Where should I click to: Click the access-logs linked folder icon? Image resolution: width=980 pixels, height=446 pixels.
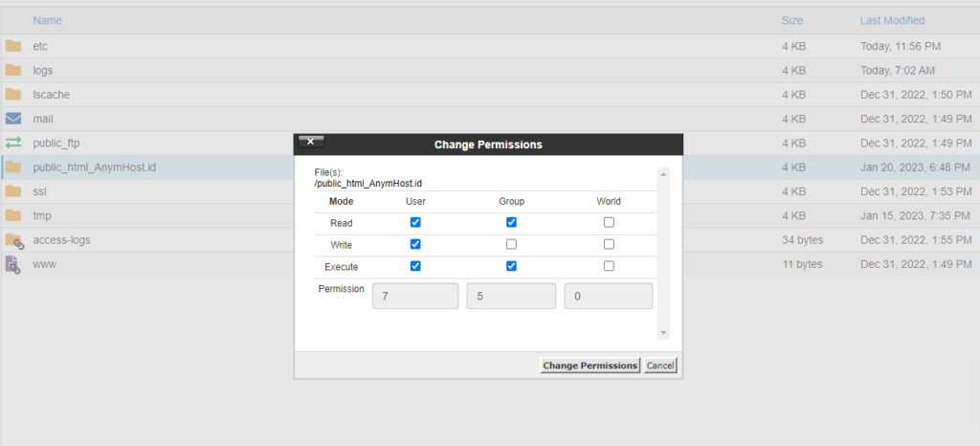pyautogui.click(x=13, y=239)
